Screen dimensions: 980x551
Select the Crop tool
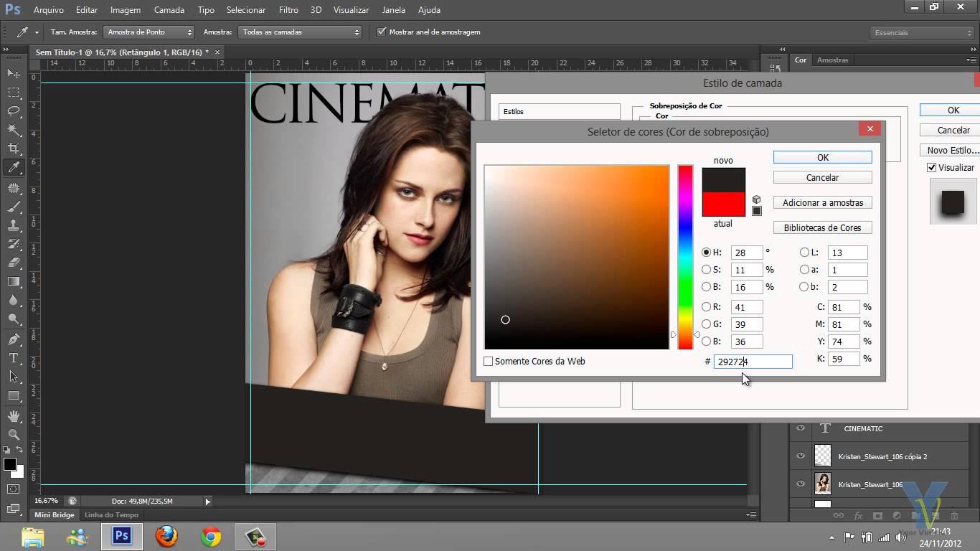(x=14, y=149)
